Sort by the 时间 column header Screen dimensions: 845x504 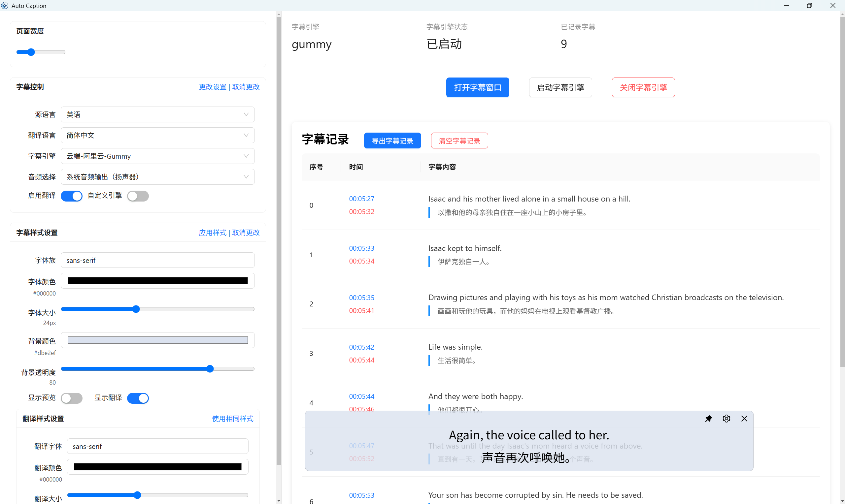pos(356,167)
